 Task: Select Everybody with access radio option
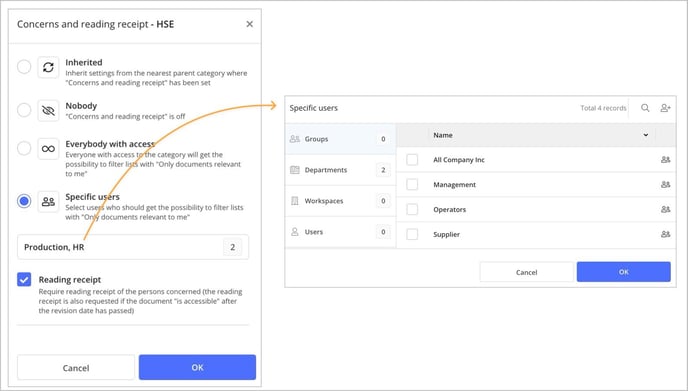pyautogui.click(x=24, y=148)
